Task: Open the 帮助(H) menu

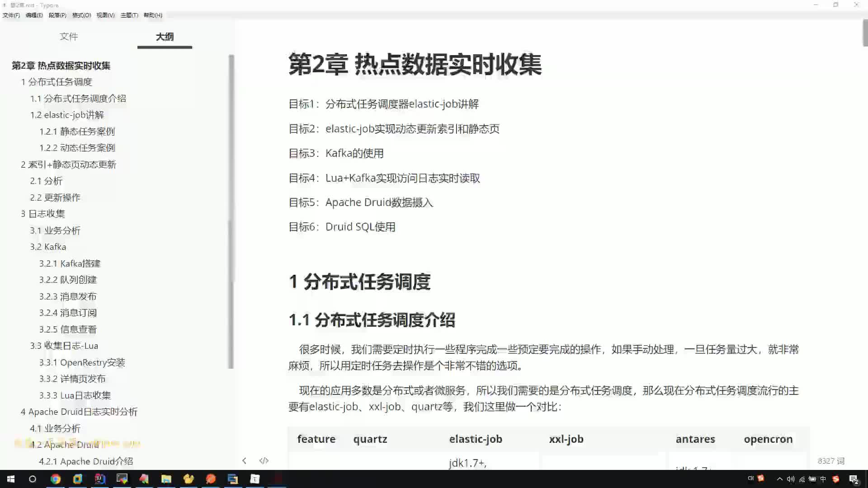Action: pos(153,15)
